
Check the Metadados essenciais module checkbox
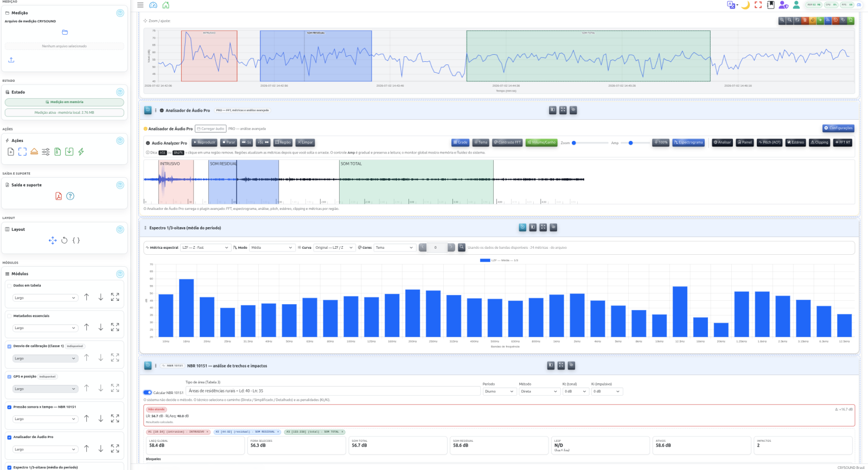click(x=9, y=316)
